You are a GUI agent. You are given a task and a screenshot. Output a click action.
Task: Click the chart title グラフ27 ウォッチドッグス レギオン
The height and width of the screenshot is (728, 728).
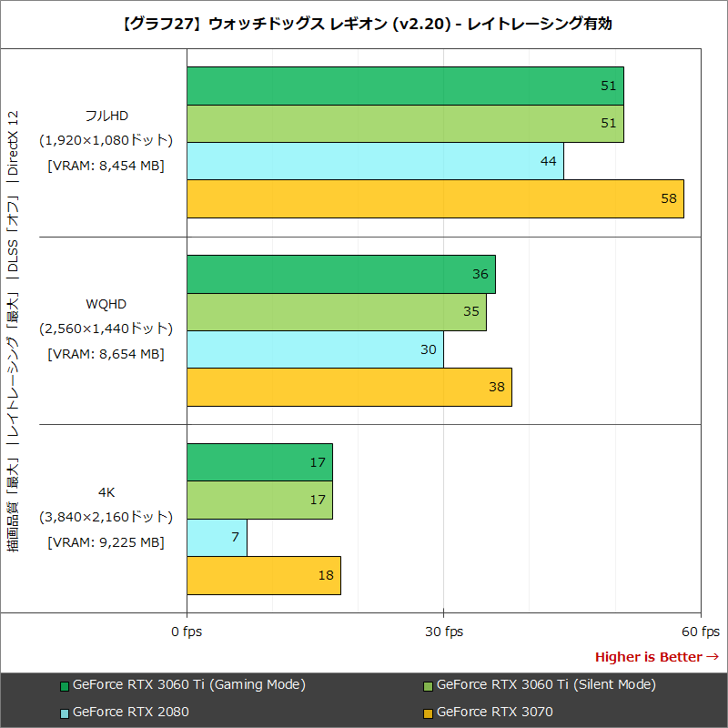367,24
